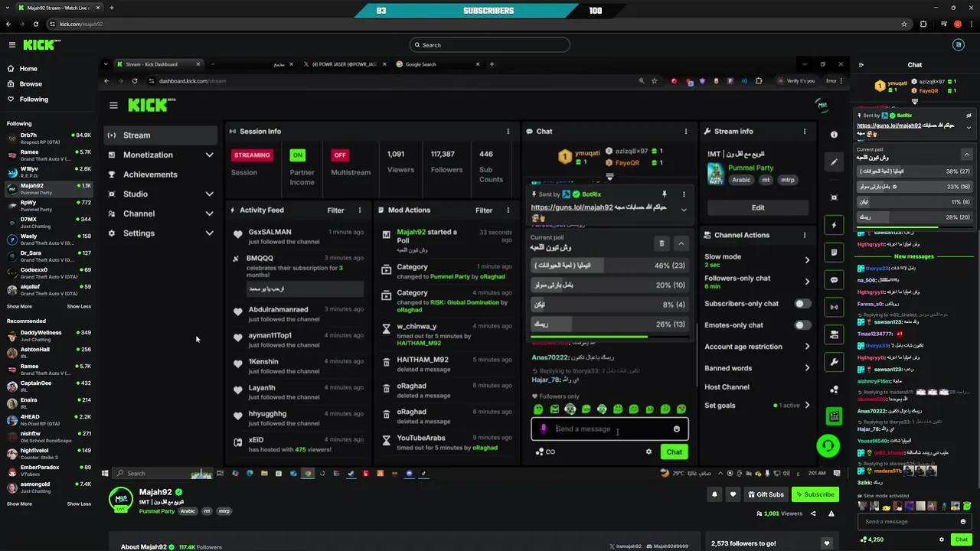Click the Kick search box

(490, 45)
